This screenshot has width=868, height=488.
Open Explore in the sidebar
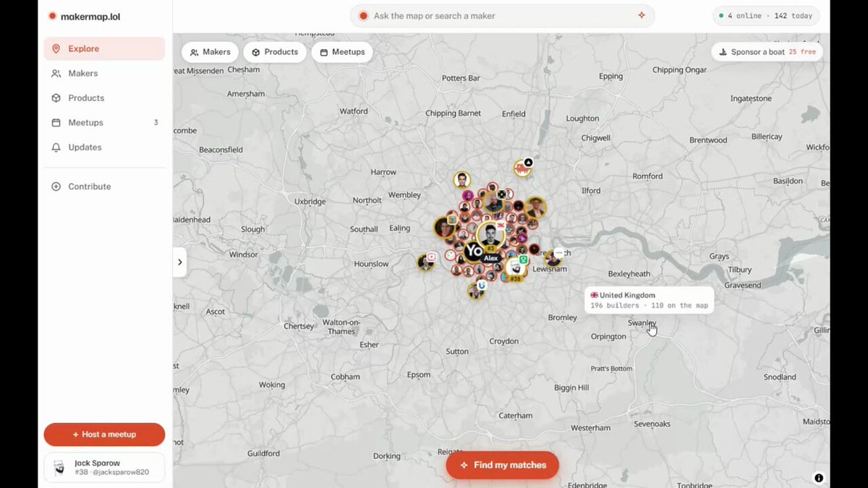[104, 49]
